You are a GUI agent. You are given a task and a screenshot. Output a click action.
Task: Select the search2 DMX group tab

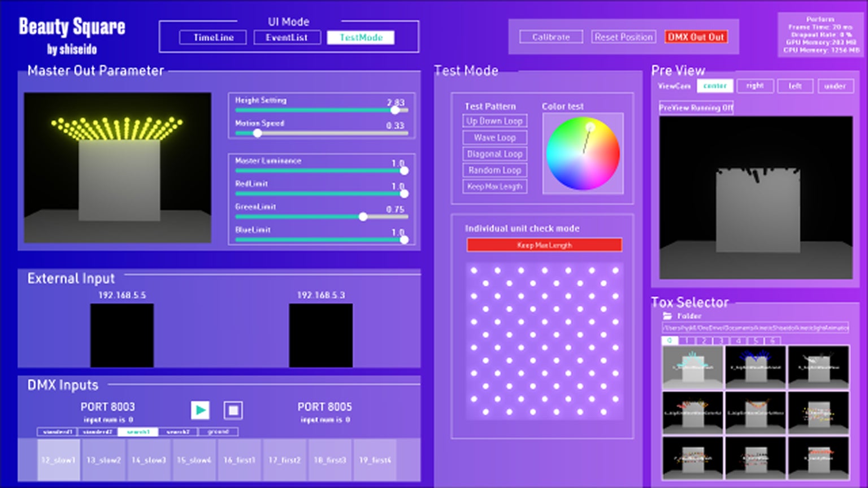(178, 432)
